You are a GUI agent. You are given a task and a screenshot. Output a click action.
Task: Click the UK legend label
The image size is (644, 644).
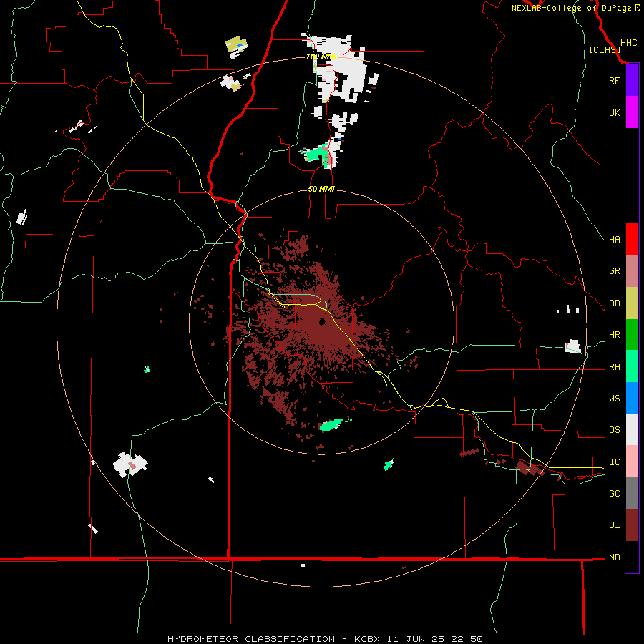(614, 112)
